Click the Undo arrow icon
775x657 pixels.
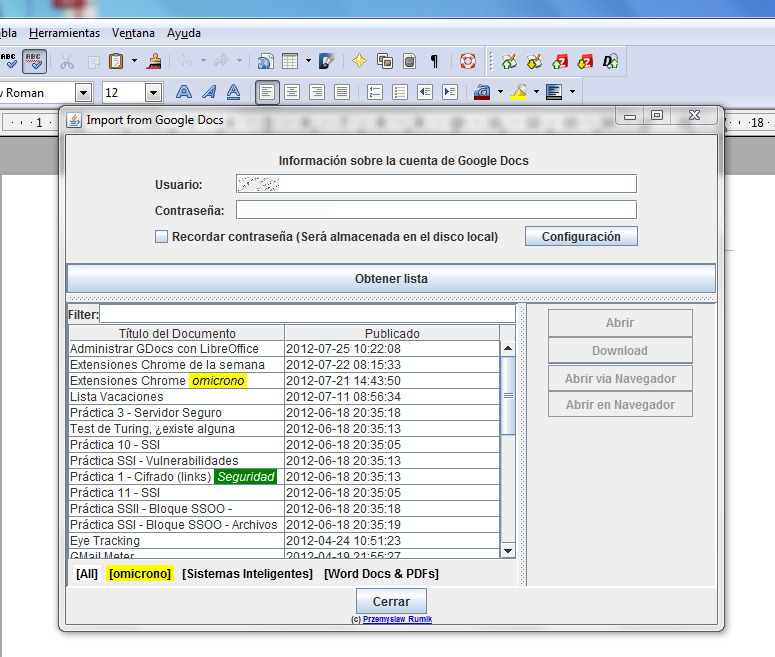point(185,61)
